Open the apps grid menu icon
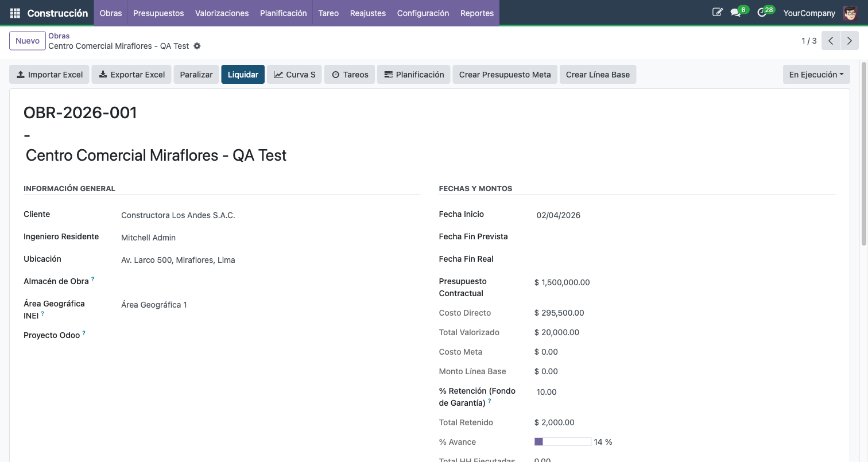Viewport: 868px width, 462px height. click(x=15, y=13)
